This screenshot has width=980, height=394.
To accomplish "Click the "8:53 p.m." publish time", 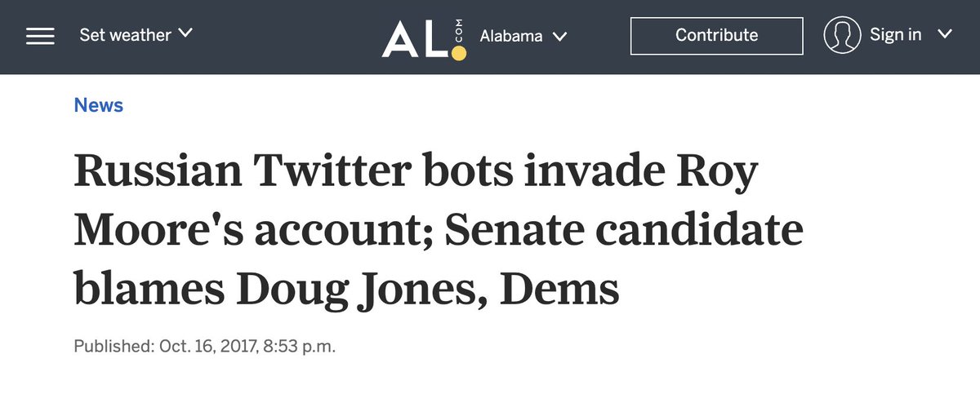I will pyautogui.click(x=299, y=346).
